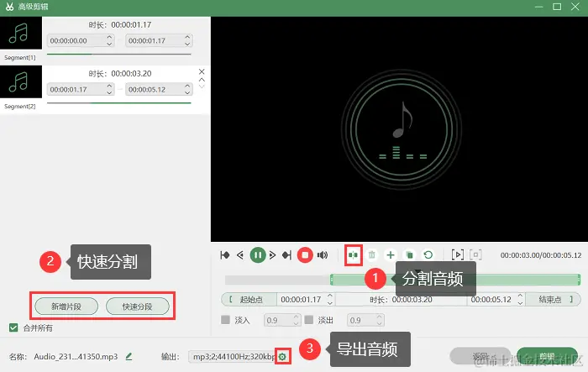Click the gray unselected part of timeline
588x372 pixels.
[277, 280]
